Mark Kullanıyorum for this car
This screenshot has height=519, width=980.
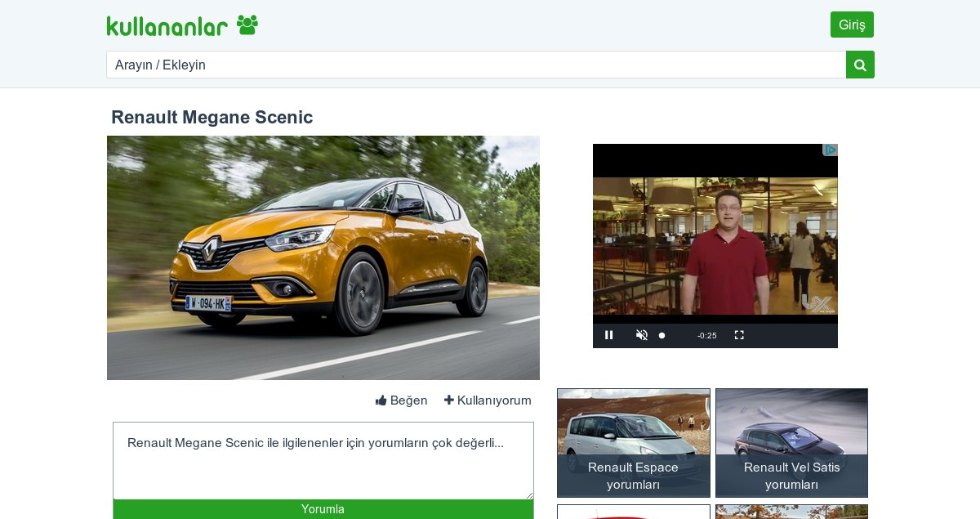[x=488, y=400]
